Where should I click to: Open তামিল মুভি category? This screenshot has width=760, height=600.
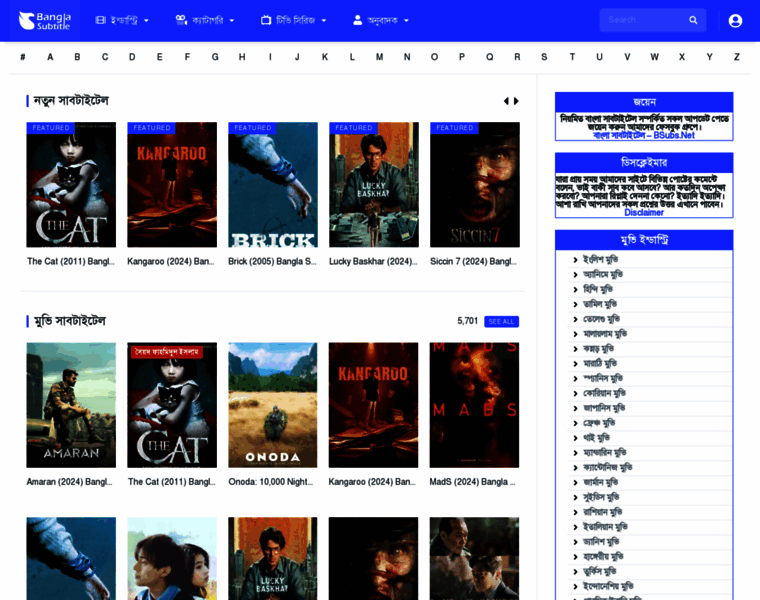(600, 304)
